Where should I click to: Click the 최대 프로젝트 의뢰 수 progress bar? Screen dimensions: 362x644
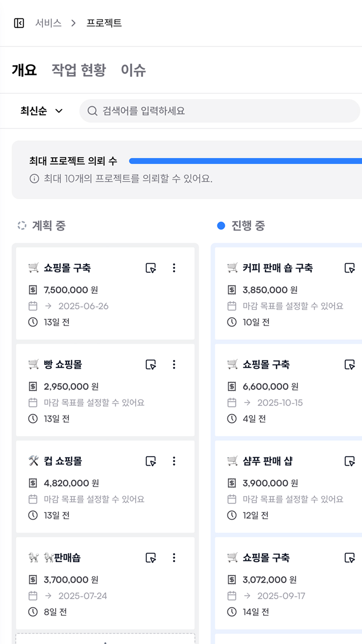tap(245, 161)
